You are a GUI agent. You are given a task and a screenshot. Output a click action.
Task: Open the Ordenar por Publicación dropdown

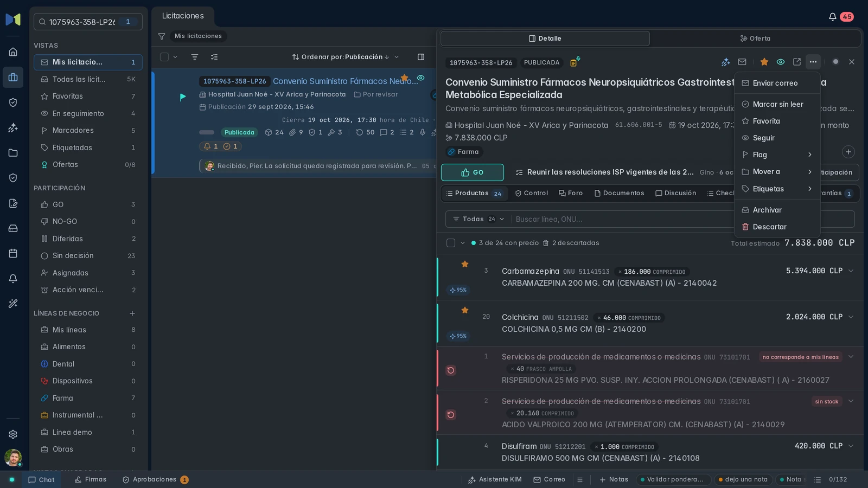pos(346,57)
